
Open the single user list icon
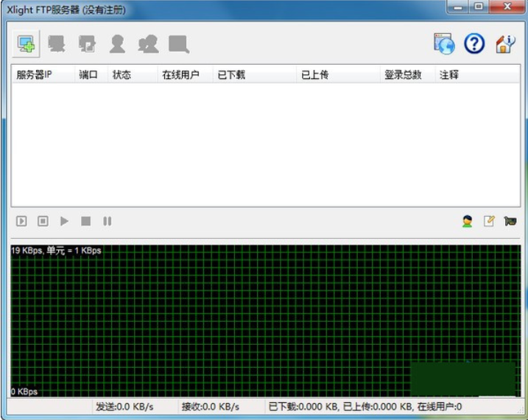click(x=117, y=43)
